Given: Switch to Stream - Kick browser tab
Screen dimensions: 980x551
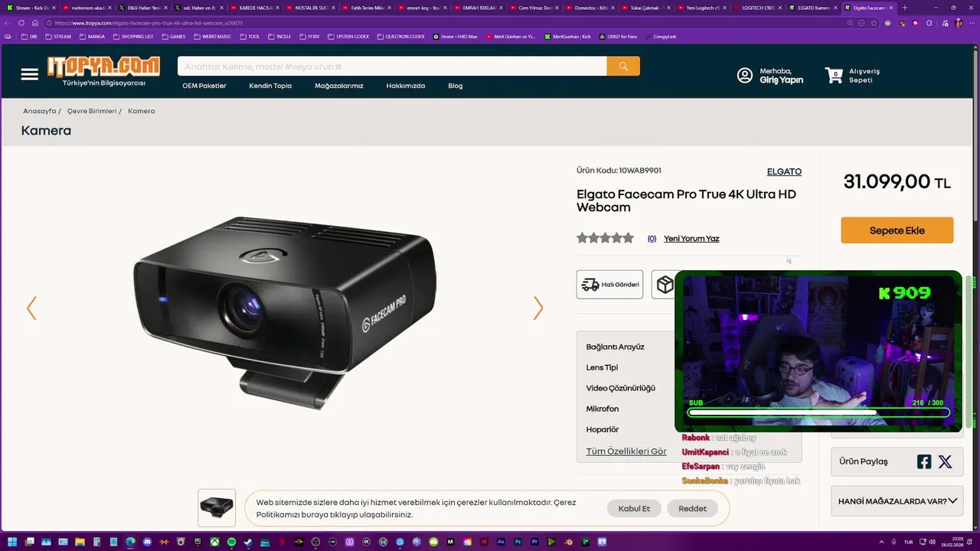Looking at the screenshot, I should 30,8.
